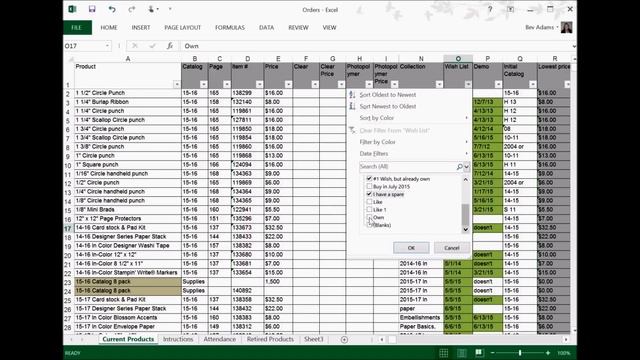Check the '(Blanks)' filter option
Screen dimensions: 640x360
point(369,225)
